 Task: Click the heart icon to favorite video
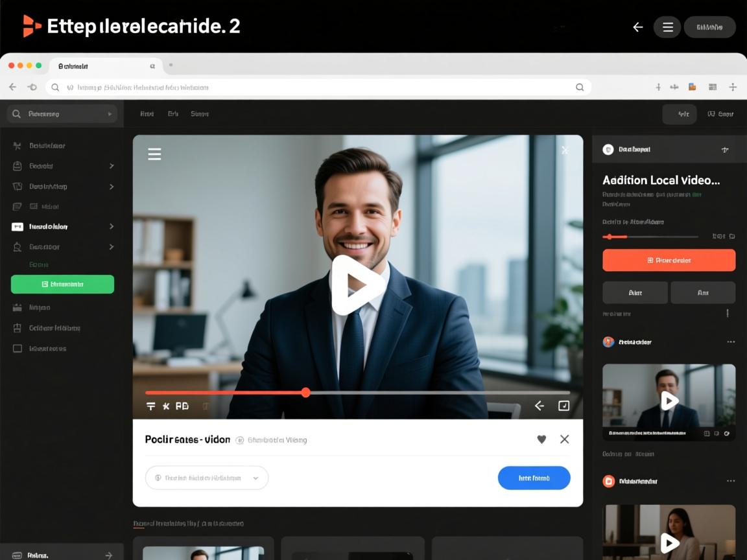click(541, 439)
